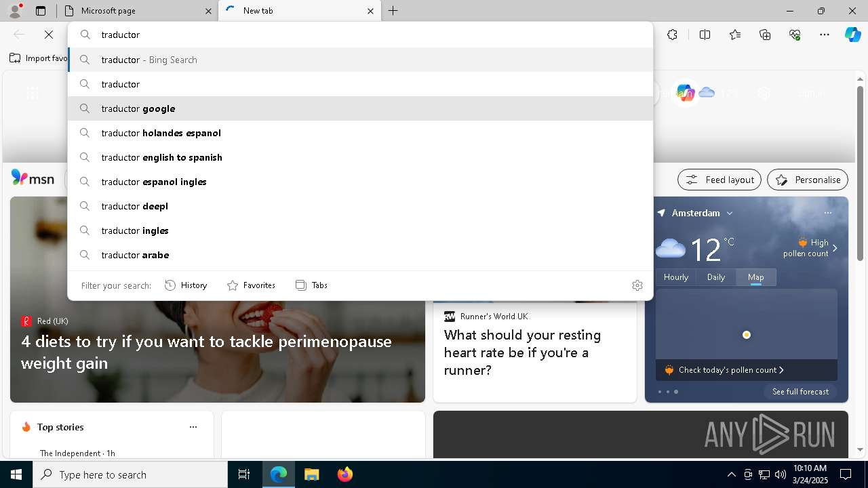Open the Edge profile icon
The image size is (868, 488).
(15, 10)
